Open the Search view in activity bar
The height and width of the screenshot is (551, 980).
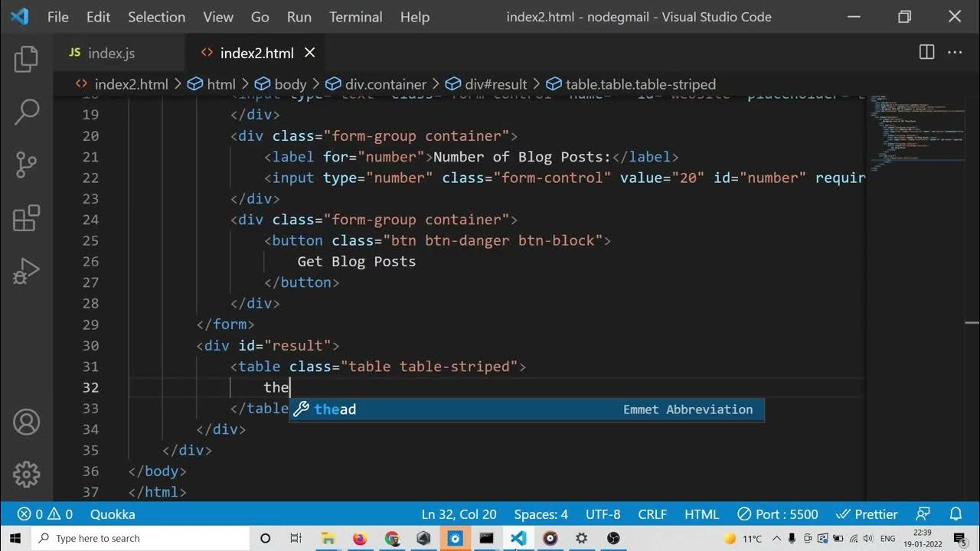26,112
